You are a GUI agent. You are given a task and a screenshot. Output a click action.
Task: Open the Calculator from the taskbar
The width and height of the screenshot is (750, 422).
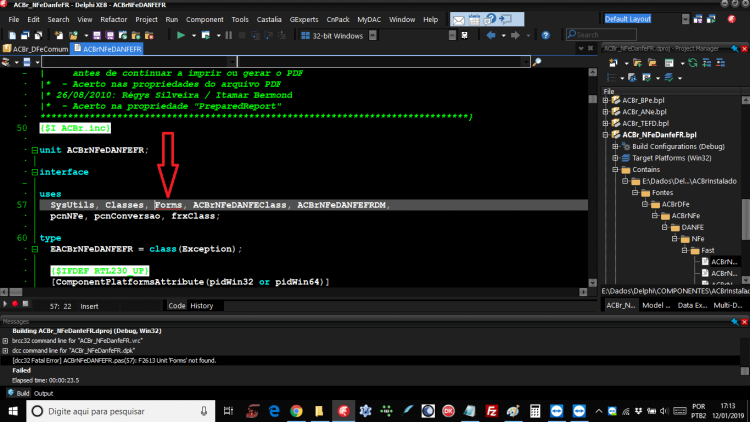[535, 411]
